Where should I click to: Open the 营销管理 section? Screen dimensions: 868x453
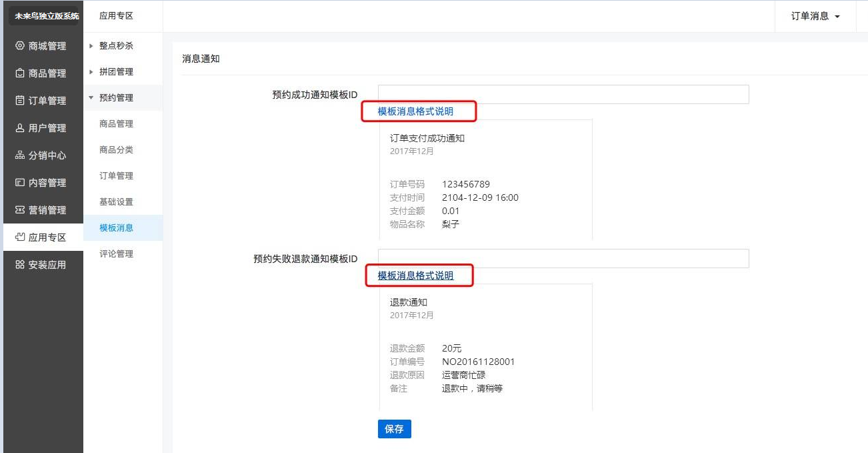coord(43,210)
